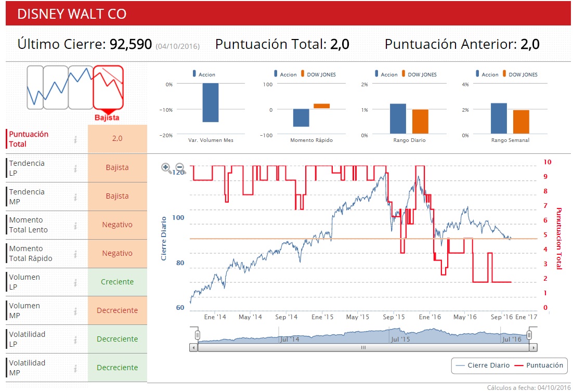Open info icon for Momento Total Rápido
573x392 pixels.
click(75, 254)
